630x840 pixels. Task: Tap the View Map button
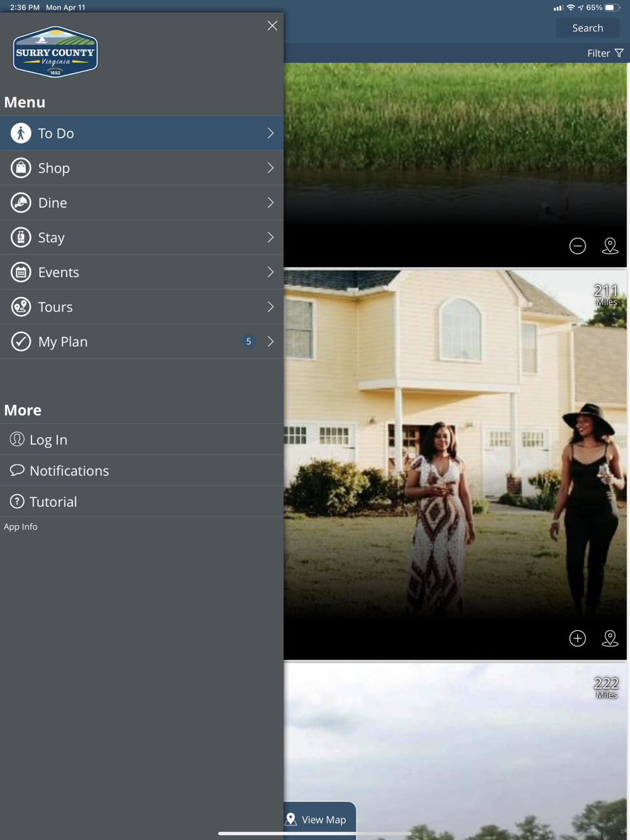[320, 819]
